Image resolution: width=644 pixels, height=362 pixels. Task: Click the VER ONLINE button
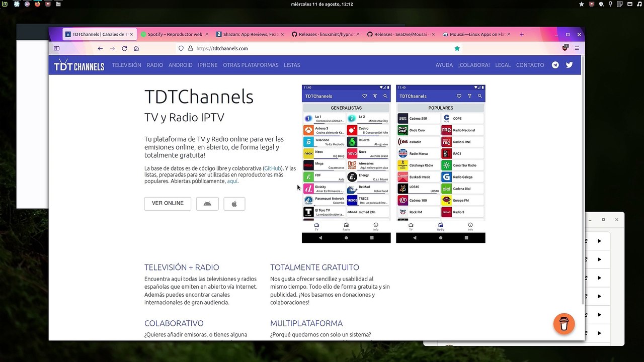click(168, 203)
